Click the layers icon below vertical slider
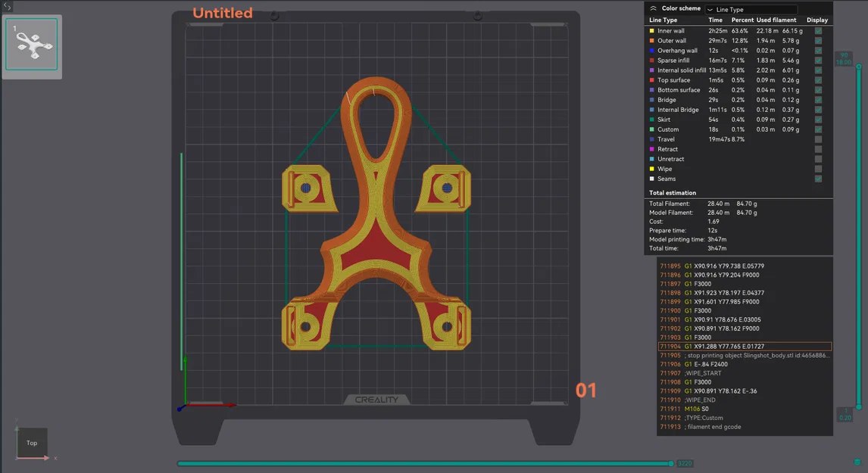868x473 pixels. (x=857, y=462)
